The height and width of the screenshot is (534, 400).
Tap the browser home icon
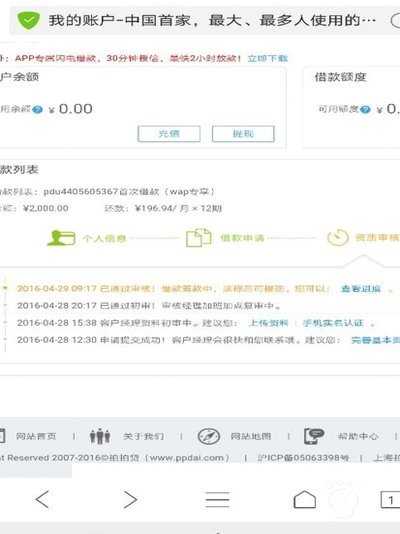coord(305,500)
